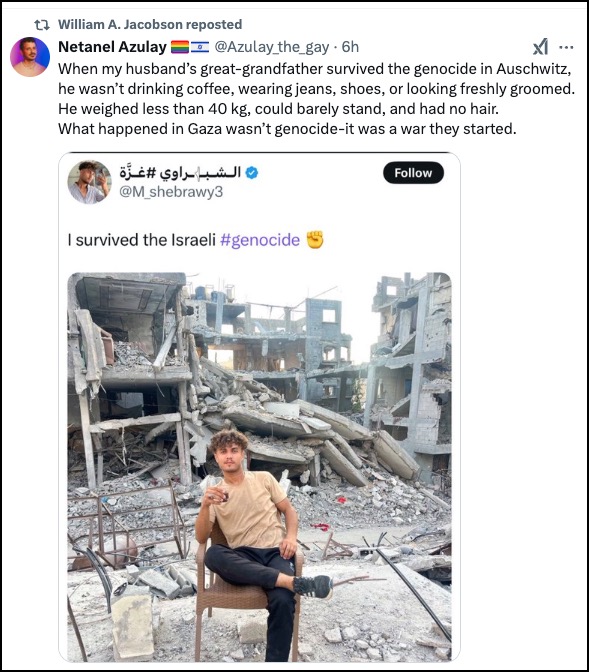Open the rubble photo in quoted post

coord(259,467)
